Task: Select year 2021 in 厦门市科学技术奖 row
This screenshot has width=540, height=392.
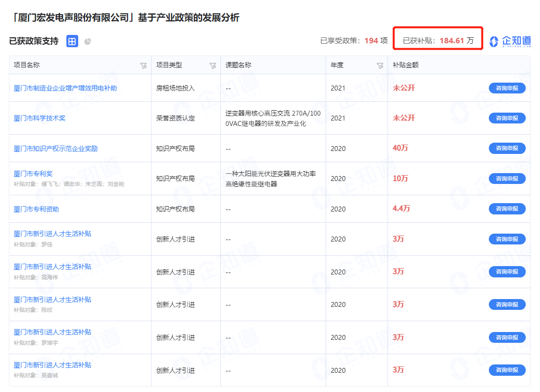Action: 338,118
